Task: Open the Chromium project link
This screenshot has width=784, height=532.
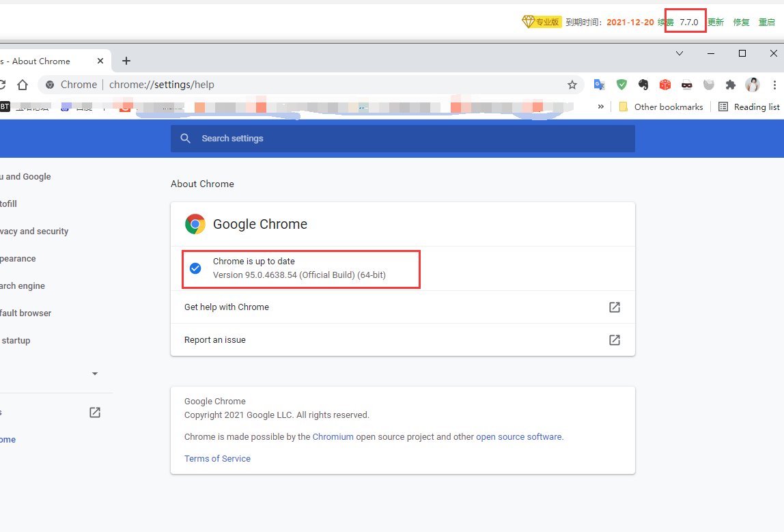Action: point(333,437)
